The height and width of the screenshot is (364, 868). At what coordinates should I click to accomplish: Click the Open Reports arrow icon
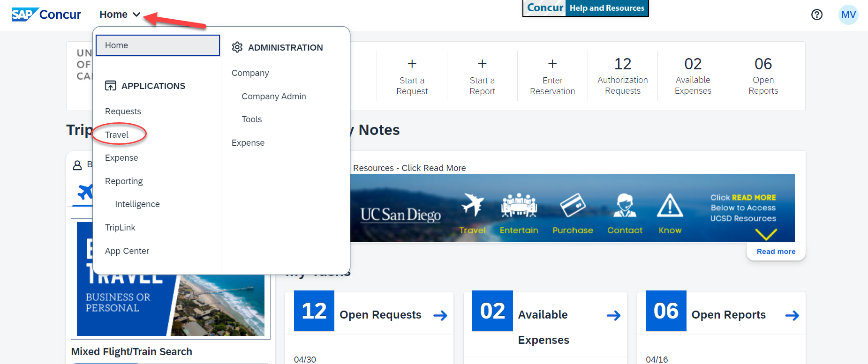point(792,315)
